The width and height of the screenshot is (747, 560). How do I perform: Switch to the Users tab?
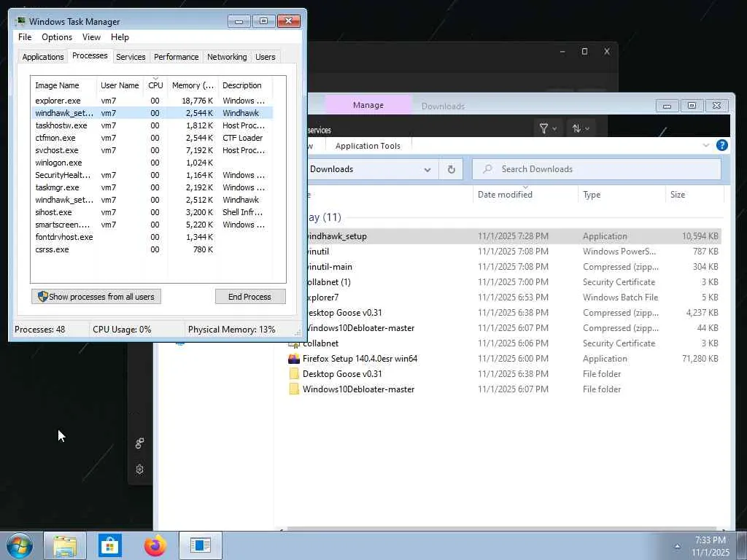click(x=265, y=57)
